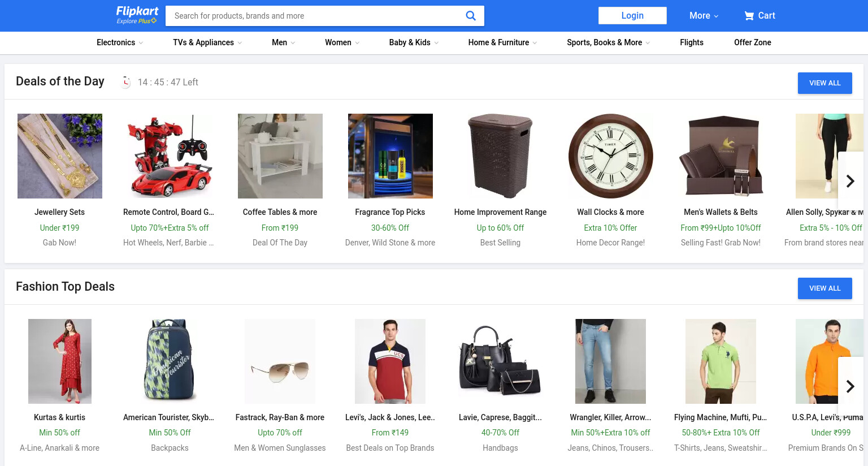Open the Men's Wallets & Belts image
The width and height of the screenshot is (868, 466).
721,156
